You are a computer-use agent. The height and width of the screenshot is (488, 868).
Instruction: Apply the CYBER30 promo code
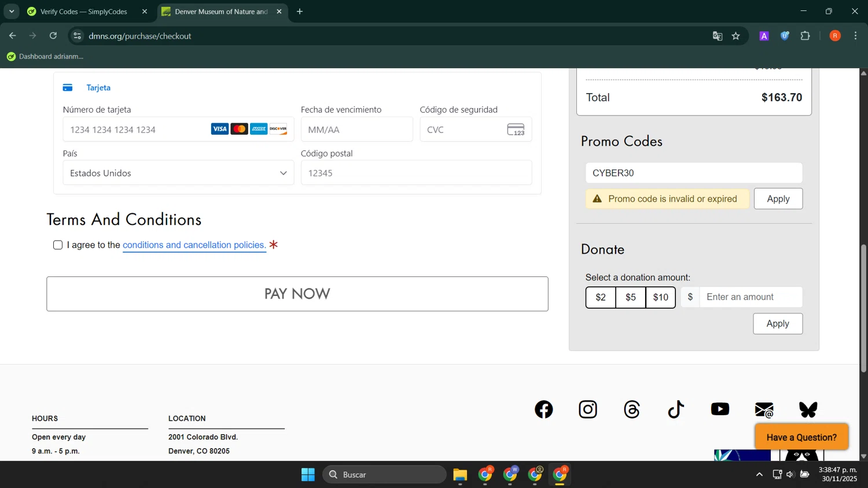(778, 199)
